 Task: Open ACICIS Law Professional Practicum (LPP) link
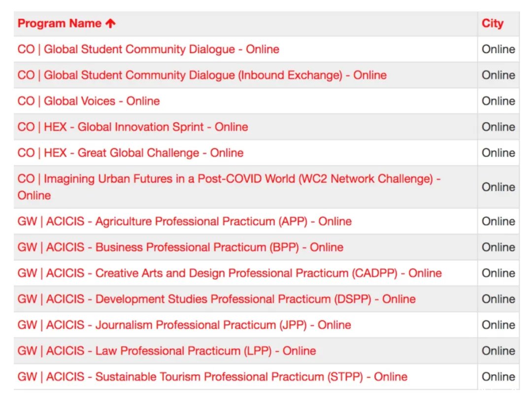click(x=166, y=351)
